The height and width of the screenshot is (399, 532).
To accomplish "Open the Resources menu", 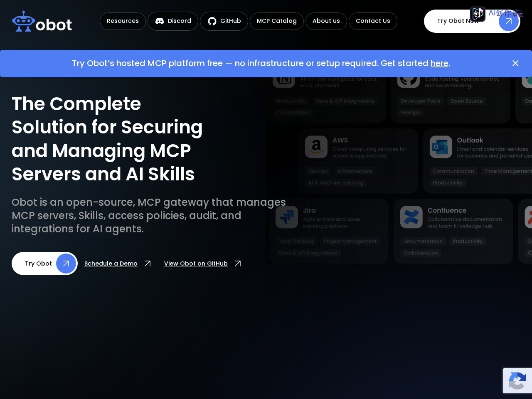I will [123, 21].
